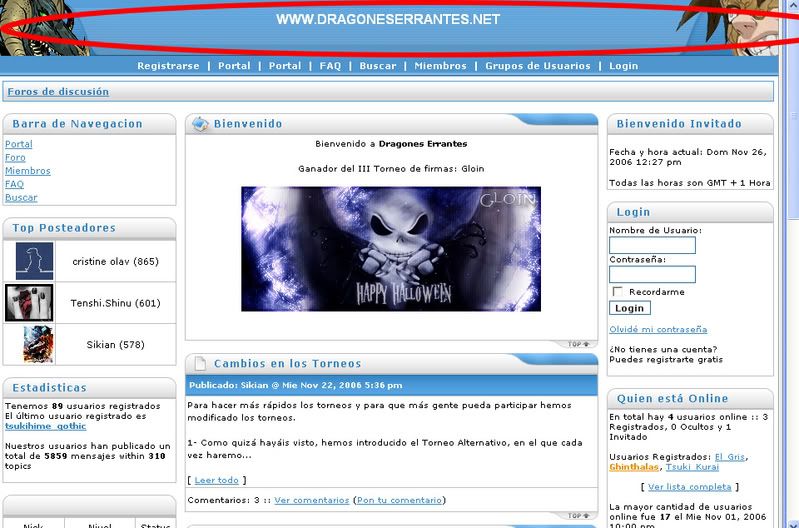Open the tsukihime_gothic user profile link

45,426
